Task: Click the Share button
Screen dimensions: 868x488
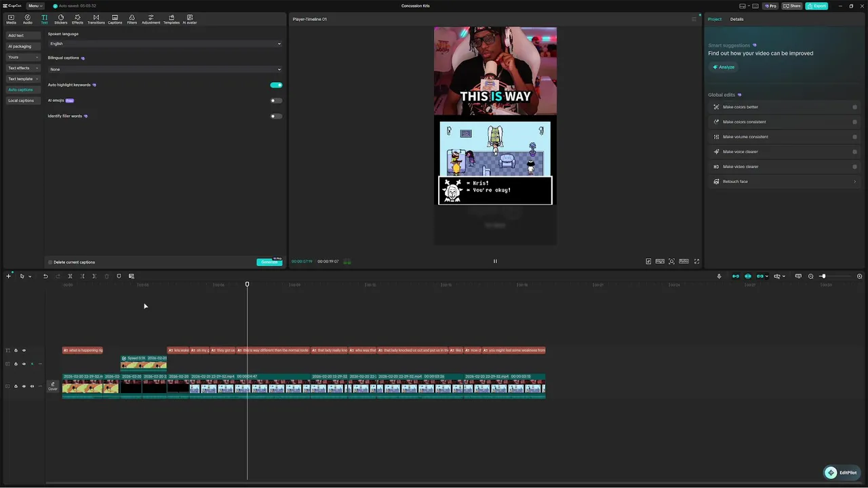Action: pos(791,6)
